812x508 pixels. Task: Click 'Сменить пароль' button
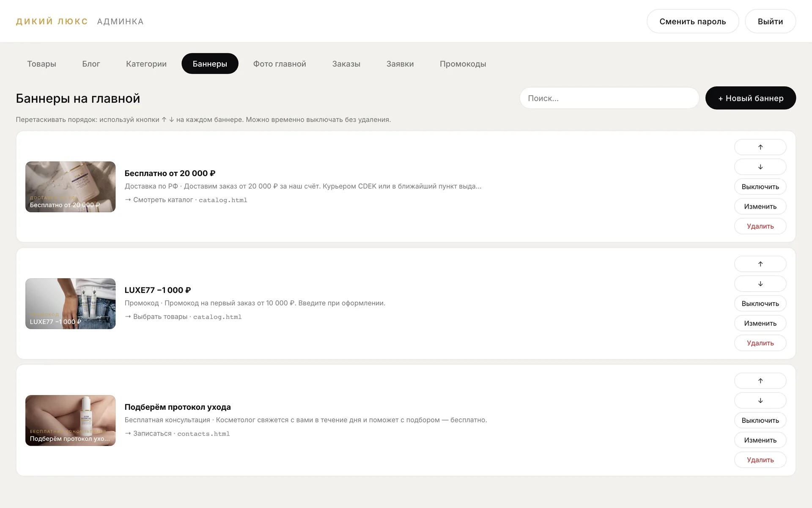(x=693, y=21)
